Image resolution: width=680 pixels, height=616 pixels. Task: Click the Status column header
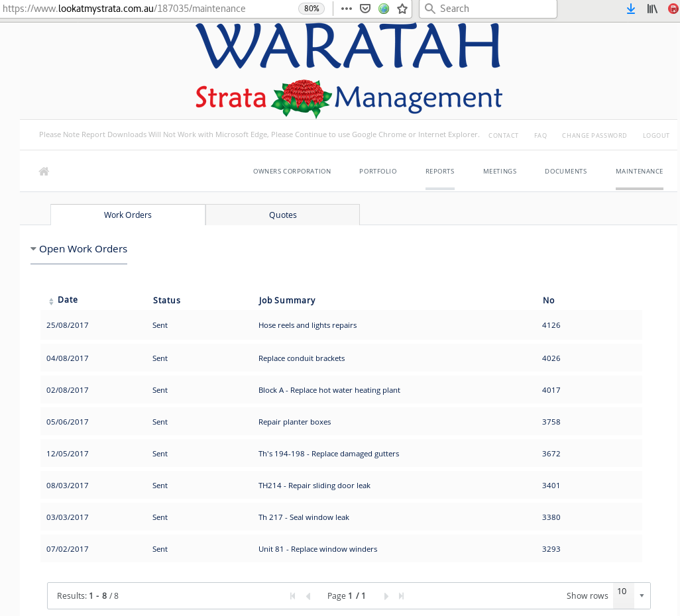pyautogui.click(x=166, y=301)
